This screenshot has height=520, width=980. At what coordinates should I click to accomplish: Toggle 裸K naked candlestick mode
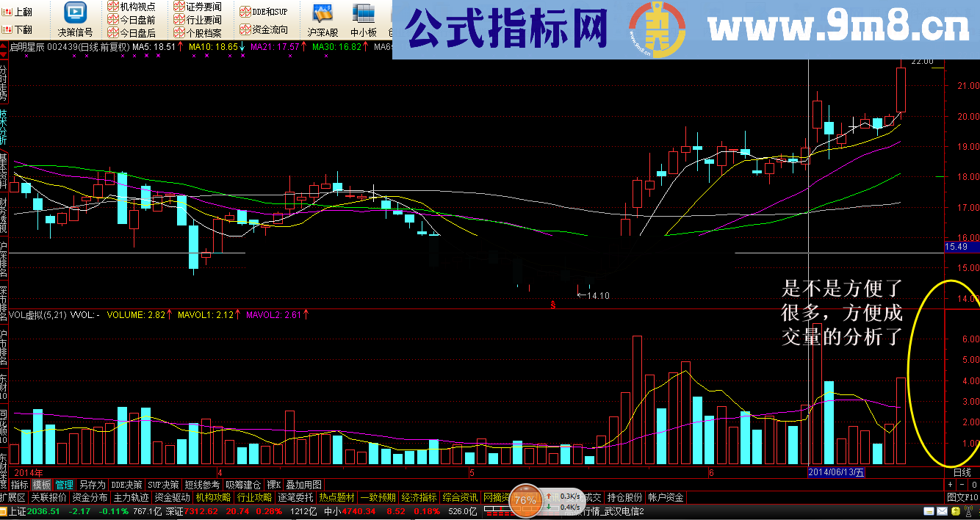[x=274, y=484]
